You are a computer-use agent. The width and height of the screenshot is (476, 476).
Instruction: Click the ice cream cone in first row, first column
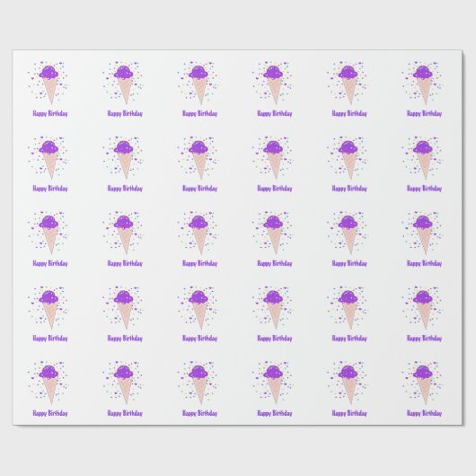click(48, 84)
